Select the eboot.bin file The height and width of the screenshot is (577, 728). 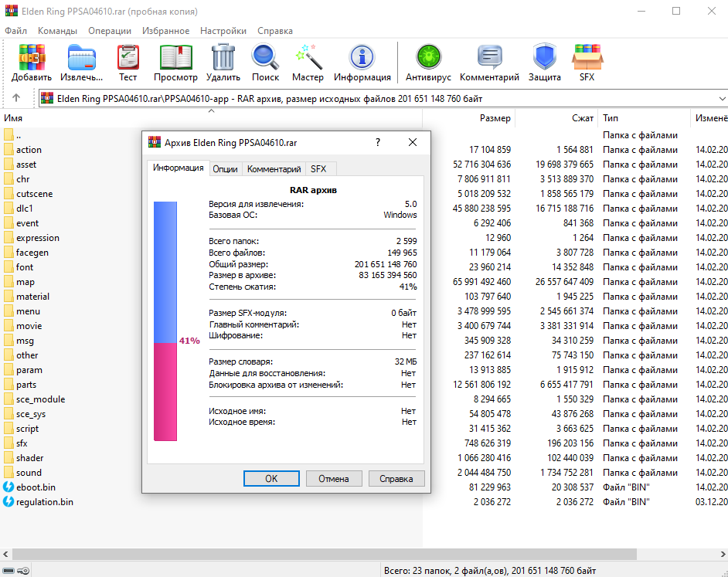[x=36, y=487]
